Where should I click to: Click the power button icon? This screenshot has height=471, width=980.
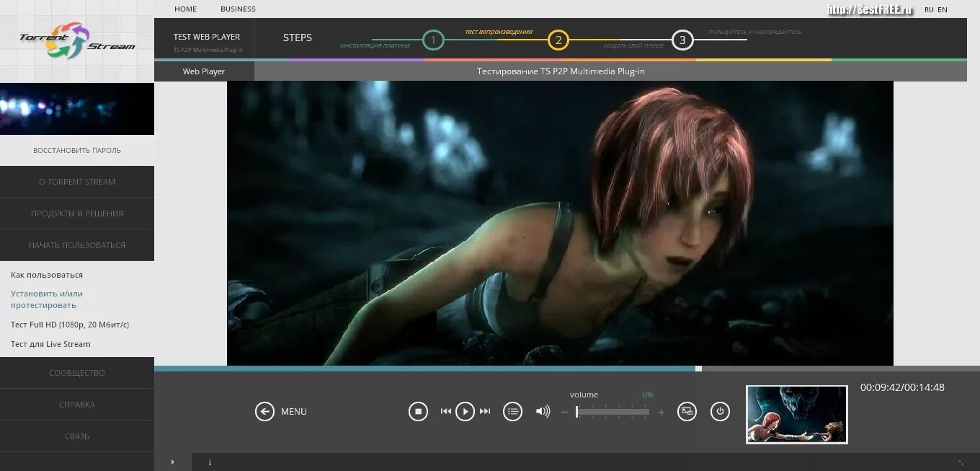[720, 411]
